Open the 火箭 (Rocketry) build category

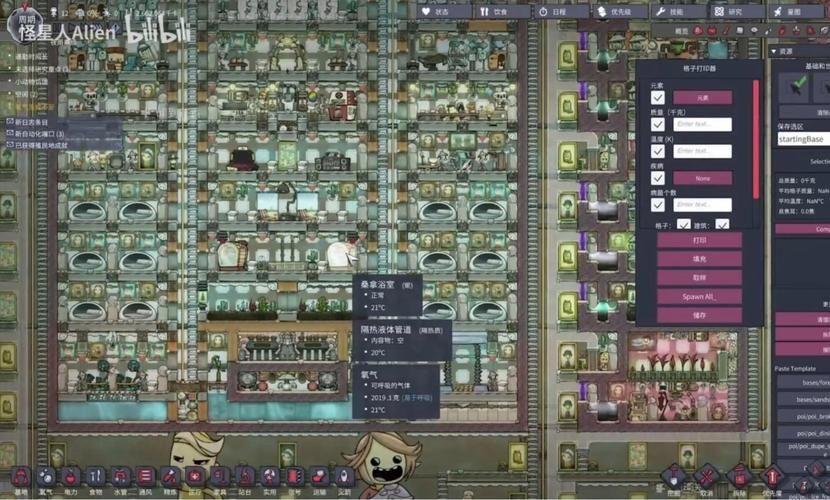(345, 478)
